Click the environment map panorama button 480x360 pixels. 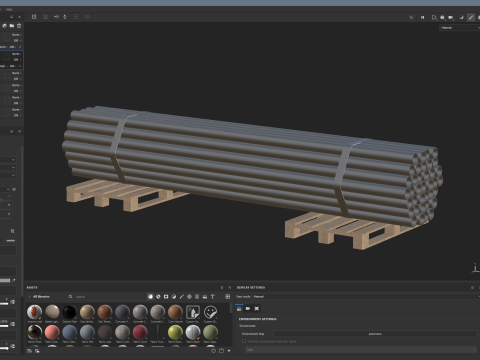pos(375,334)
